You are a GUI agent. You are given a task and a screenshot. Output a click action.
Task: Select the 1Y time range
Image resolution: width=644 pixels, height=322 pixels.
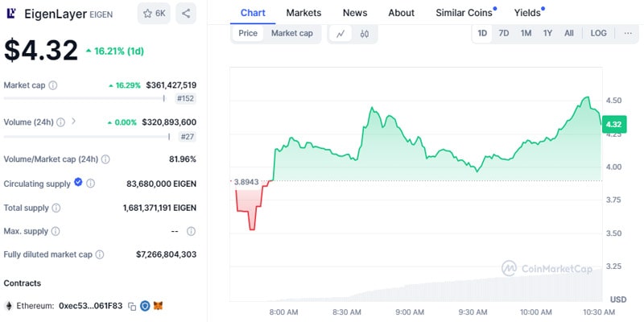pyautogui.click(x=547, y=33)
